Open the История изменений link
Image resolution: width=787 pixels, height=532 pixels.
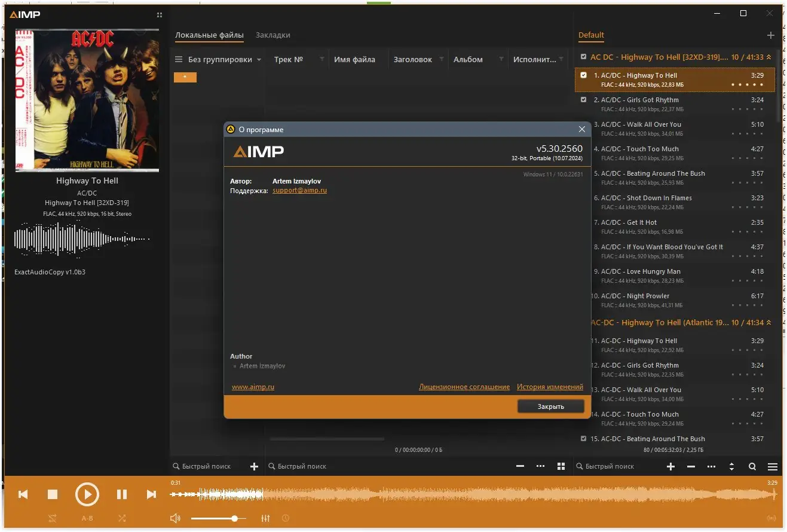[x=550, y=387]
